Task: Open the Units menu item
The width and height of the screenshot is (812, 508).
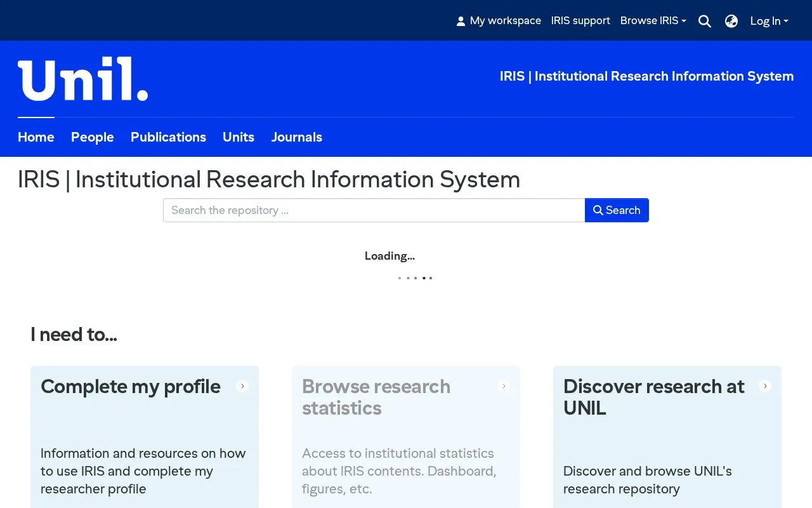Action: [239, 137]
